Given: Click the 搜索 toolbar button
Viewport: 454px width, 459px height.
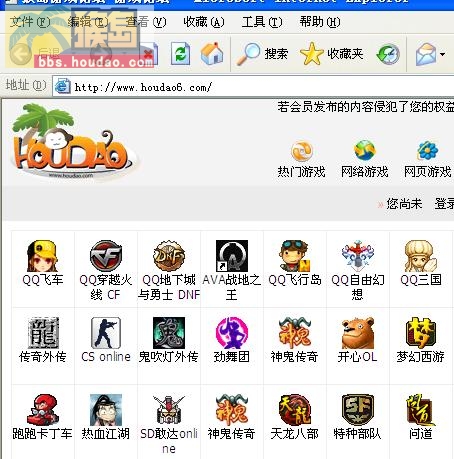Looking at the screenshot, I should (262, 54).
